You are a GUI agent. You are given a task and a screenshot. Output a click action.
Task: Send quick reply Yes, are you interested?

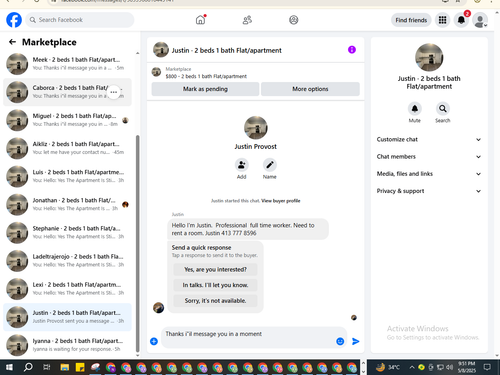coord(215,269)
